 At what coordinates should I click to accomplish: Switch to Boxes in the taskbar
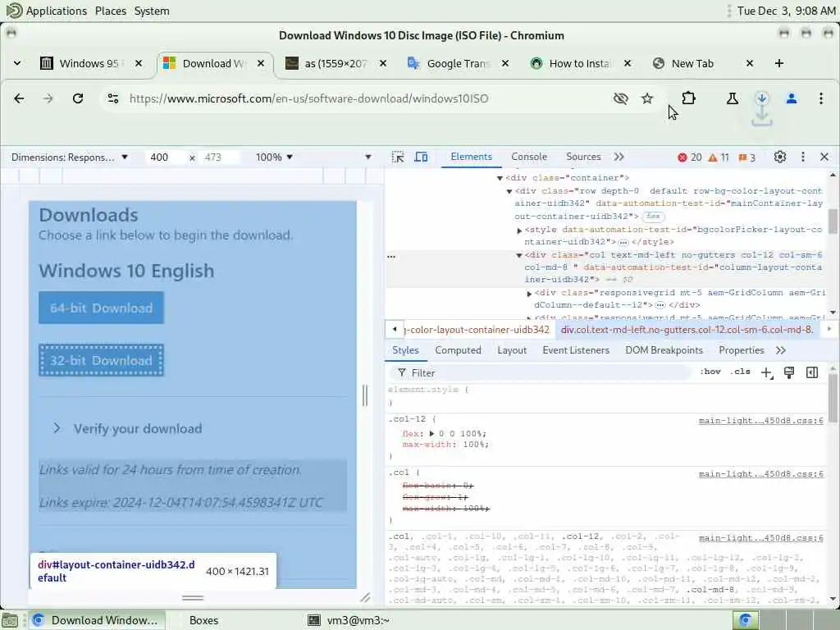(x=203, y=620)
